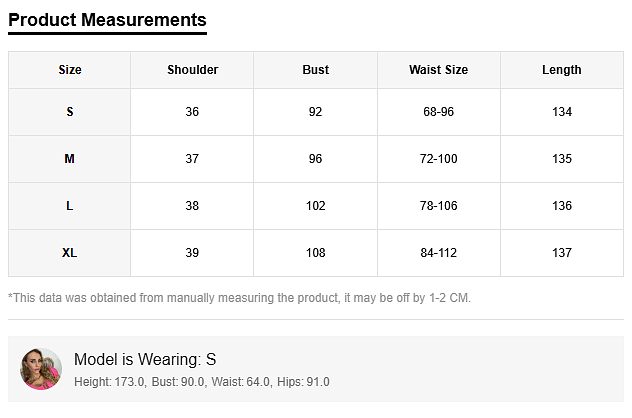The image size is (632, 418).
Task: Click the model avatar thumbnail
Action: (41, 369)
